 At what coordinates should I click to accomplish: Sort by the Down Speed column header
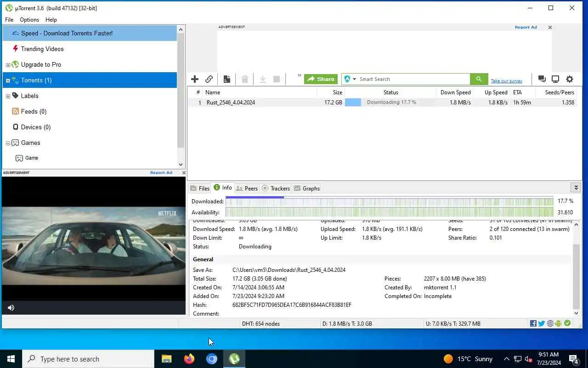(456, 92)
